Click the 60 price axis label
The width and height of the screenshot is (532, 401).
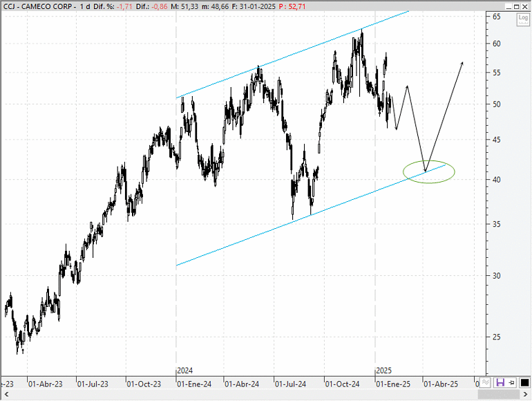coord(496,44)
